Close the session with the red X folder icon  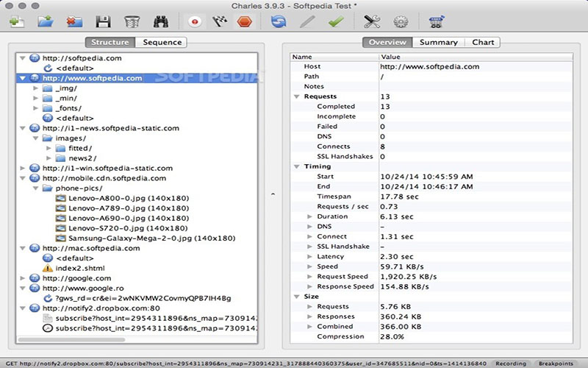point(74,21)
